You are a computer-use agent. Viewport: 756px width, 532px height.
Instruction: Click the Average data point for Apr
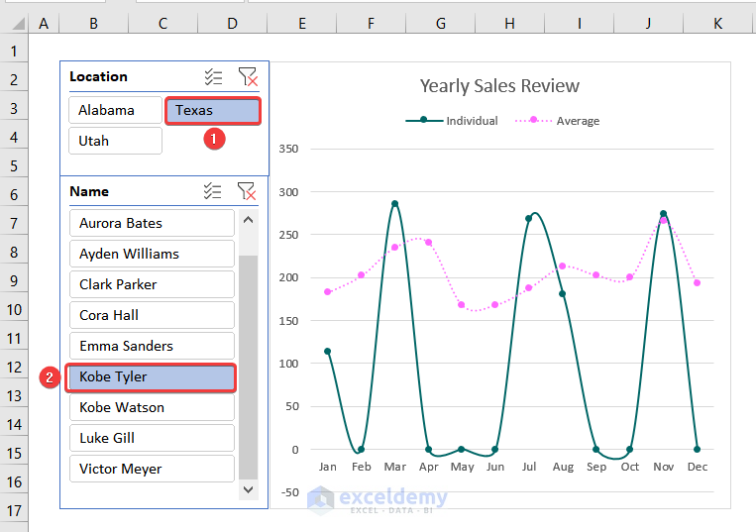(429, 243)
